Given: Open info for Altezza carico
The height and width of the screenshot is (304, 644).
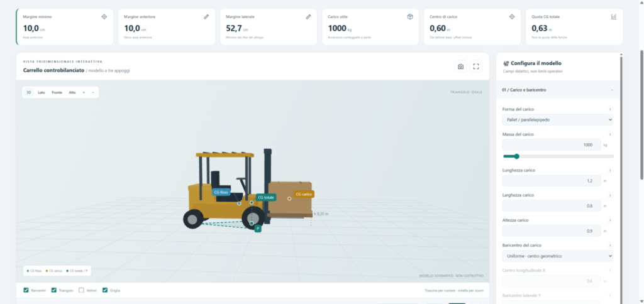Looking at the screenshot, I should (610, 220).
